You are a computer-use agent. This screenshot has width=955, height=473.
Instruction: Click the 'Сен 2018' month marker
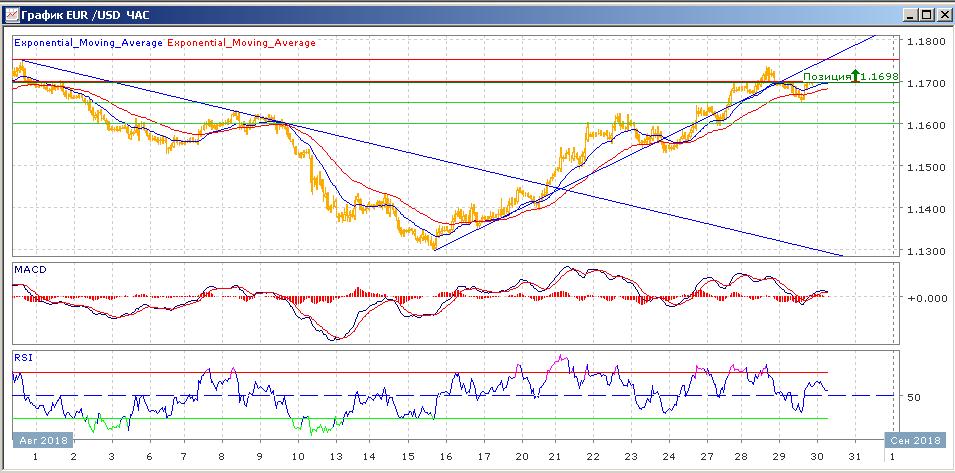914,441
